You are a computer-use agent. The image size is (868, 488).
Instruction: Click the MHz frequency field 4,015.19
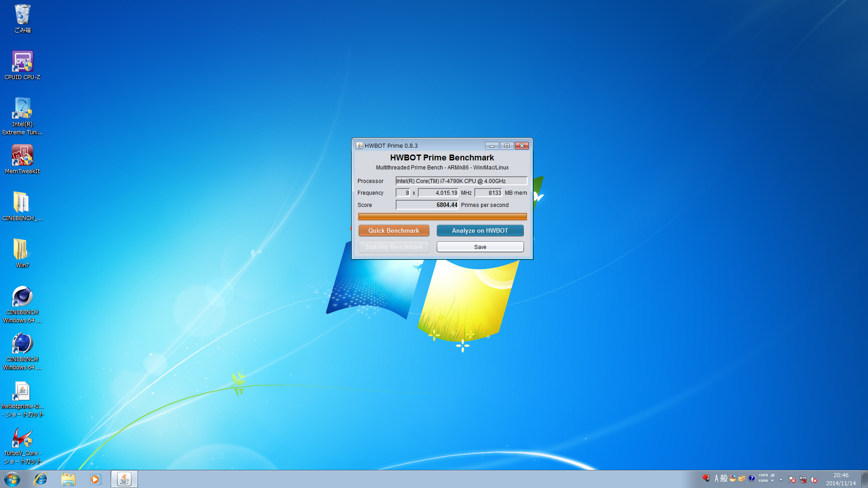(x=438, y=193)
